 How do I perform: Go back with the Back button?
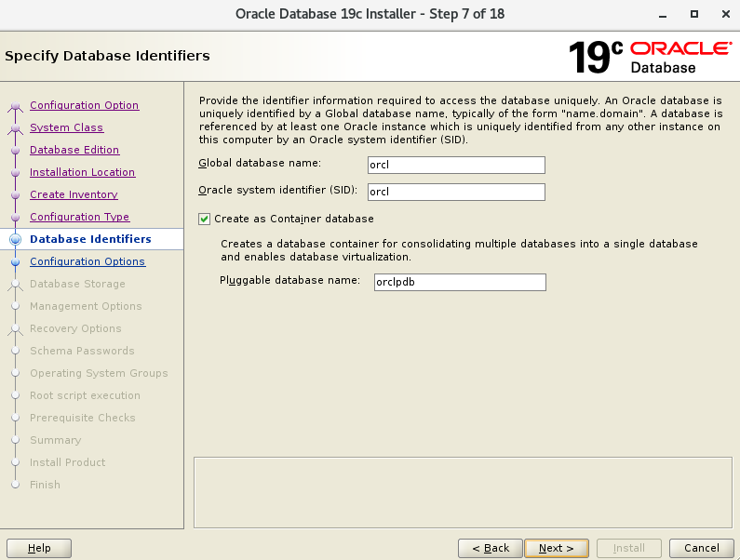491,548
